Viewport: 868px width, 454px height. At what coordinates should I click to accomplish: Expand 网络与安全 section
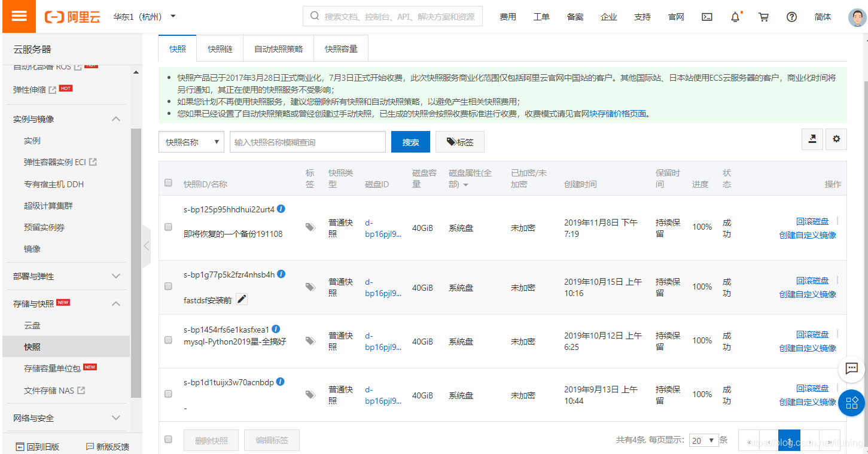coord(117,418)
